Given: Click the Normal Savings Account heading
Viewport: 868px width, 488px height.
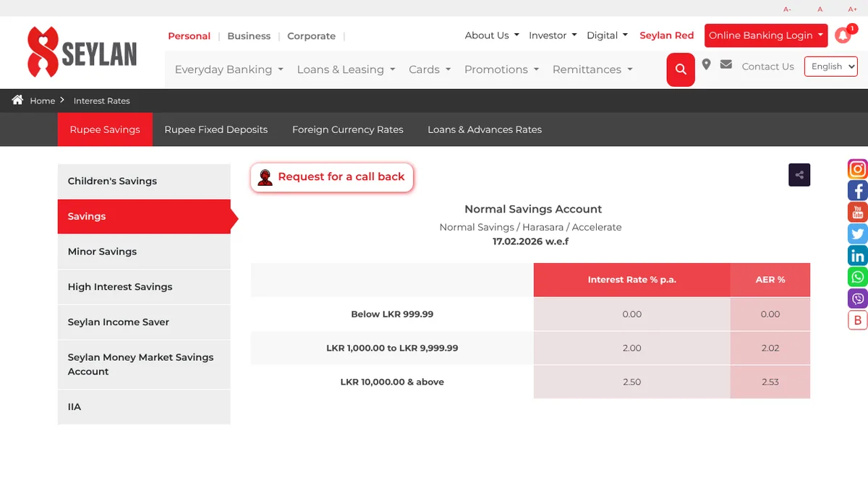Looking at the screenshot, I should pos(533,209).
